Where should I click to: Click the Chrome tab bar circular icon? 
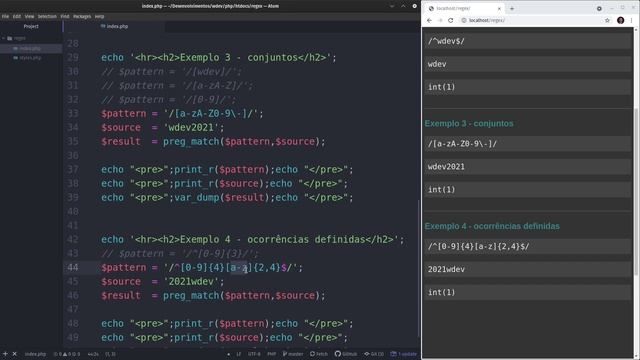click(x=599, y=8)
